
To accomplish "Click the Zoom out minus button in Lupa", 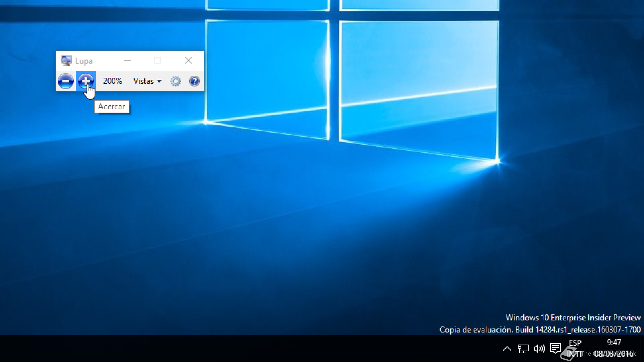I will tap(65, 81).
